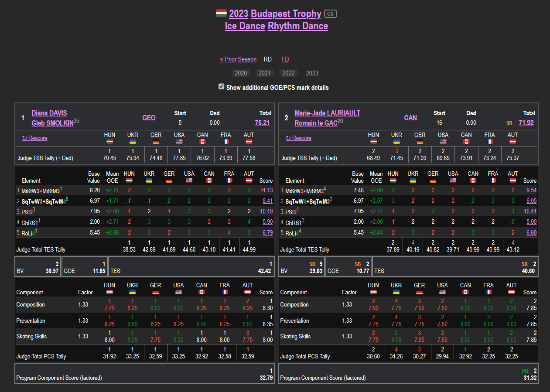Select the 2022 season tab
The height and width of the screenshot is (392, 550).
(x=288, y=73)
